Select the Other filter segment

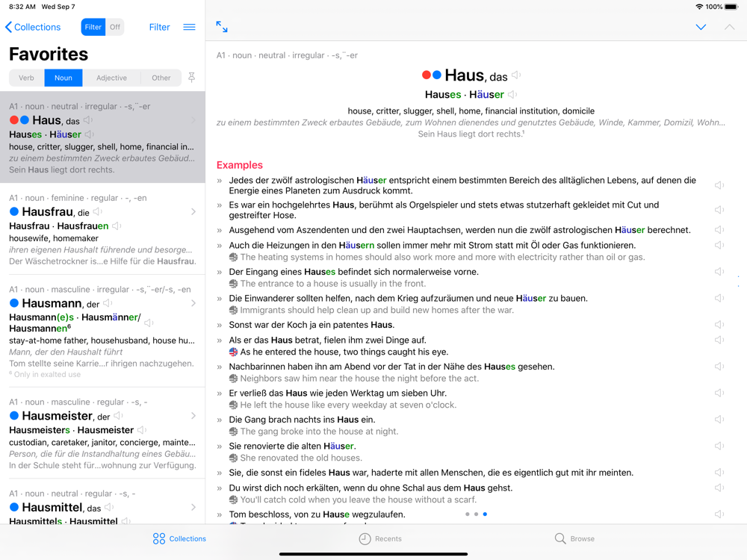[161, 78]
